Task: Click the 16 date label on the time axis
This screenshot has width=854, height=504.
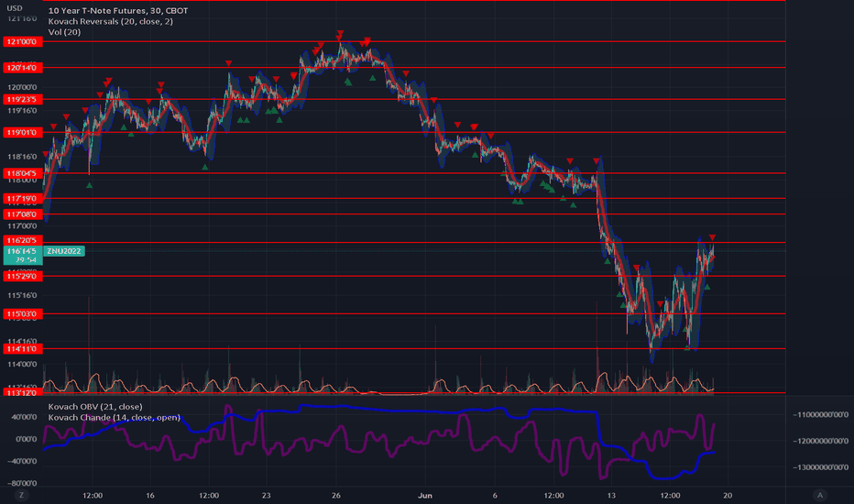Action: tap(150, 495)
